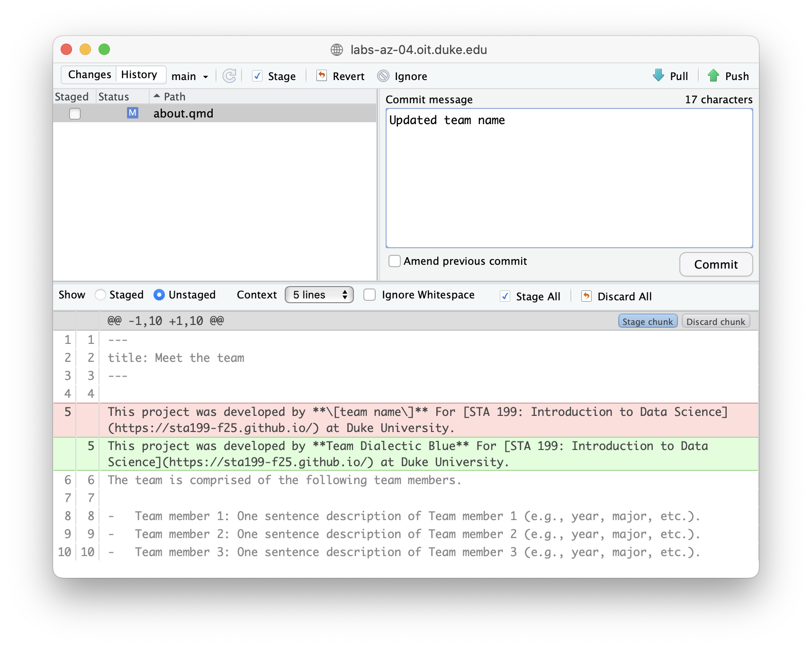
Task: Switch to the Changes tab
Action: [90, 75]
